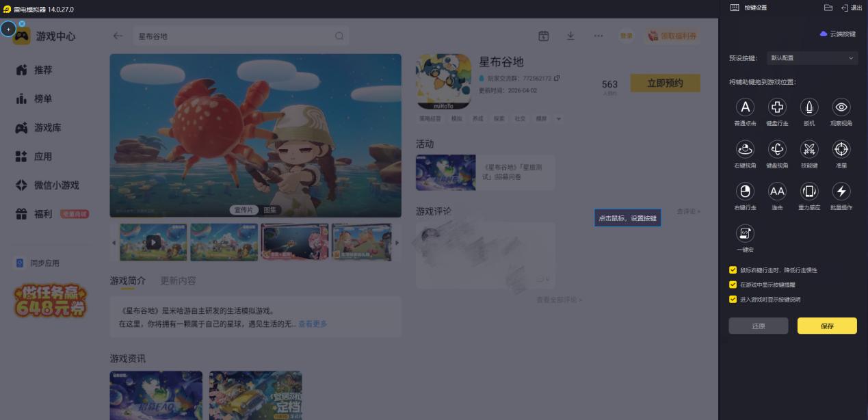Click the 探索 tag
This screenshot has width=868, height=420.
pyautogui.click(x=499, y=119)
